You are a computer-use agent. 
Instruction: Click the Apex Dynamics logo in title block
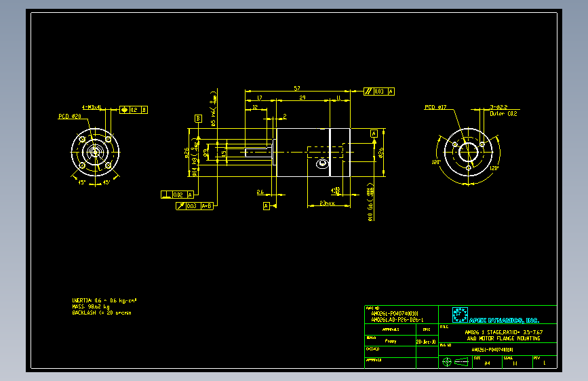(460, 315)
